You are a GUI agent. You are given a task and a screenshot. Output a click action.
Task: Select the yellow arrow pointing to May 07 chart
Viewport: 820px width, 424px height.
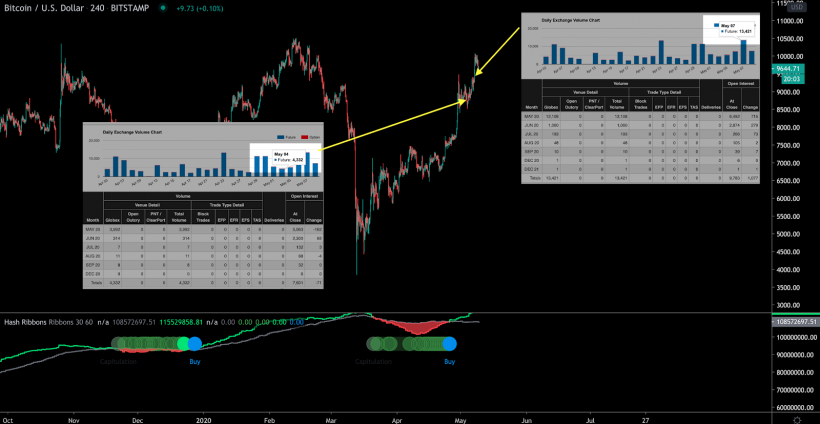497,51
